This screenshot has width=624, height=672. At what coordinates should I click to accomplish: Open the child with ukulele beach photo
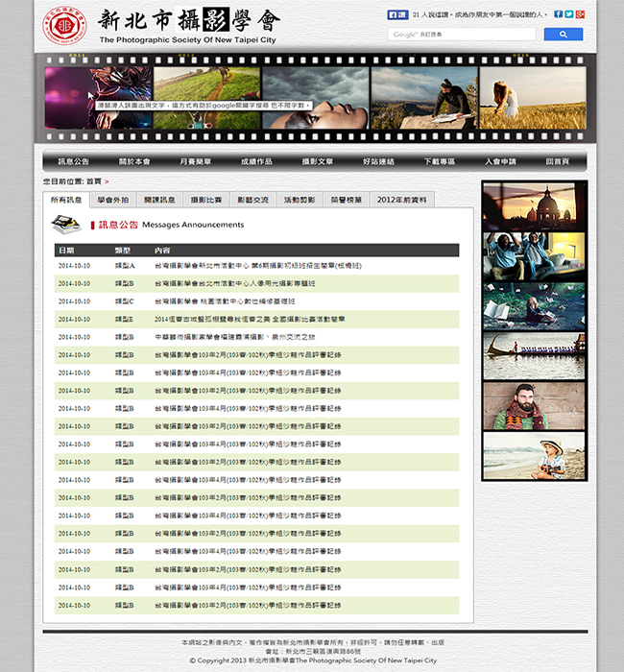(x=534, y=456)
